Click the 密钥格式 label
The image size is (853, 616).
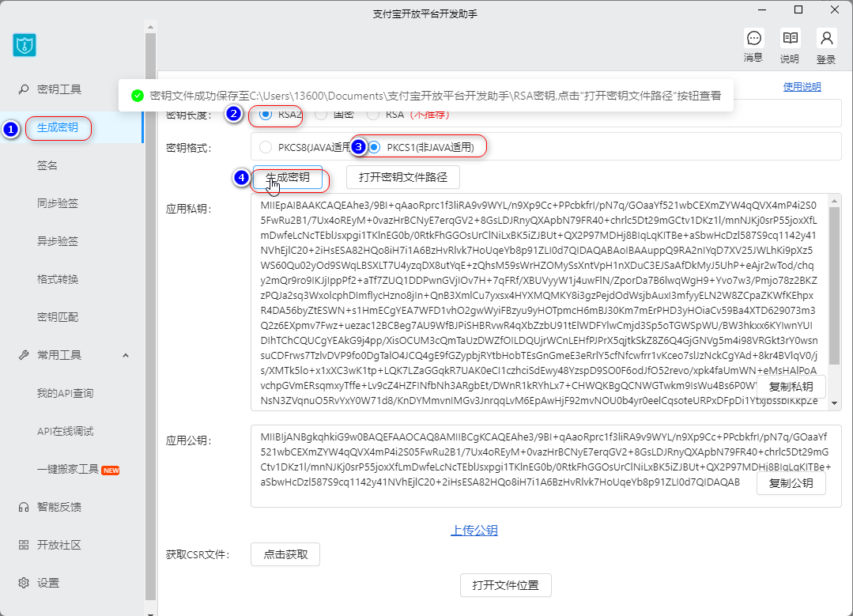tap(189, 148)
